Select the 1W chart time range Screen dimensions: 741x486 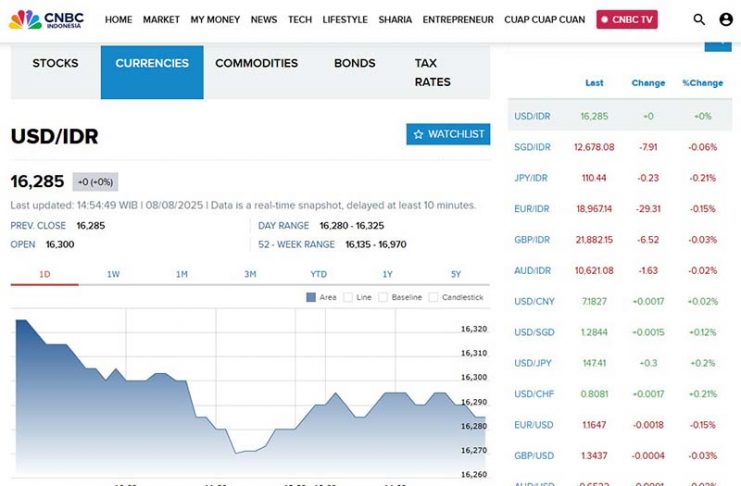tap(113, 274)
